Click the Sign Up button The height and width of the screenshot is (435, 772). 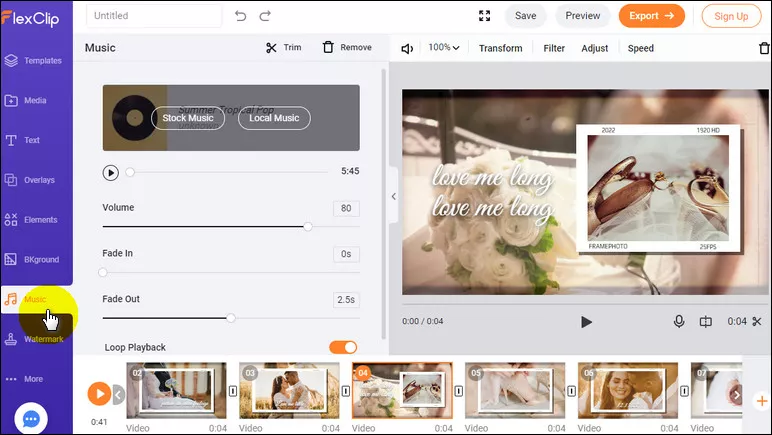(731, 16)
